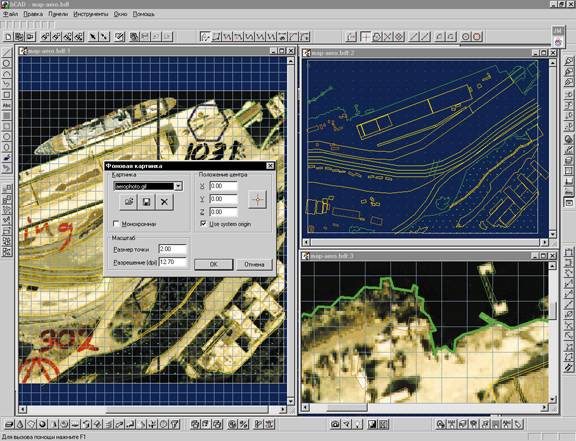This screenshot has width=576, height=441.
Task: Click the percent icon in bottom toolbar
Action: tap(244, 424)
